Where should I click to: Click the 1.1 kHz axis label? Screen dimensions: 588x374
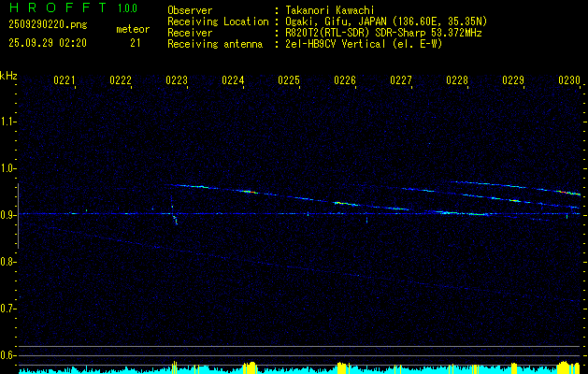pos(7,122)
